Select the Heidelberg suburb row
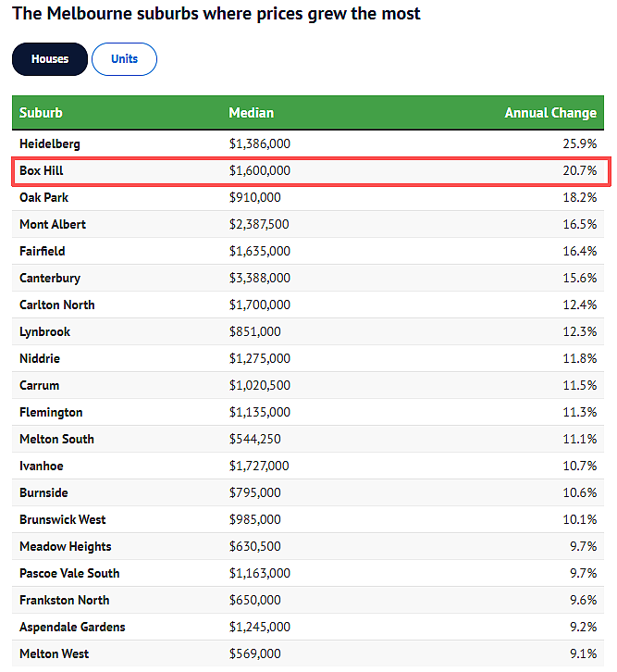Screen dimensions: 617x672 coord(308,143)
